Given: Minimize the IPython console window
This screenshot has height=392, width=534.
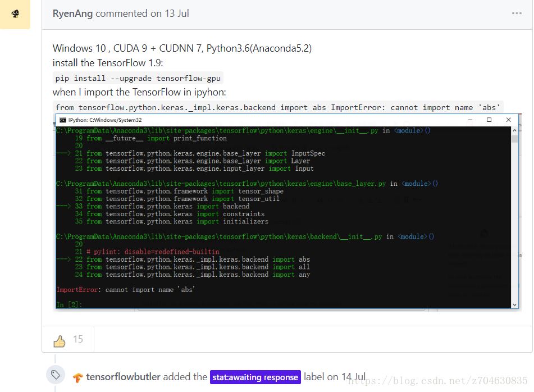Looking at the screenshot, I should 470,120.
